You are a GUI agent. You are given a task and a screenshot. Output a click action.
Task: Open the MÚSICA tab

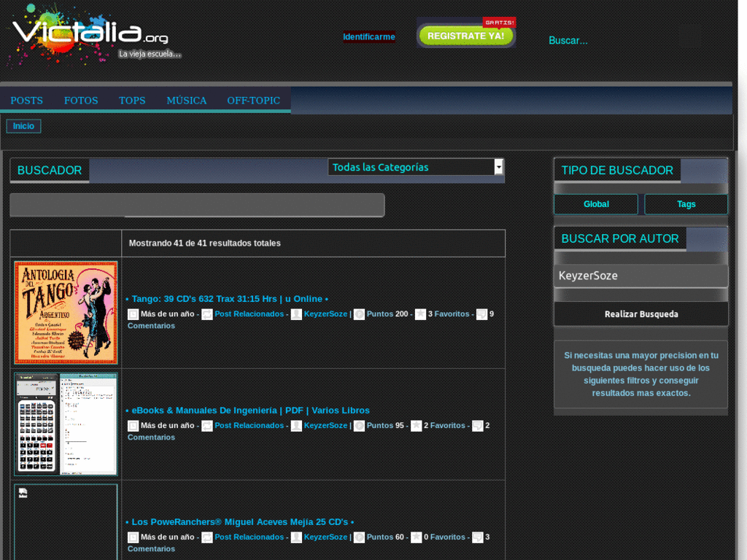point(186,101)
